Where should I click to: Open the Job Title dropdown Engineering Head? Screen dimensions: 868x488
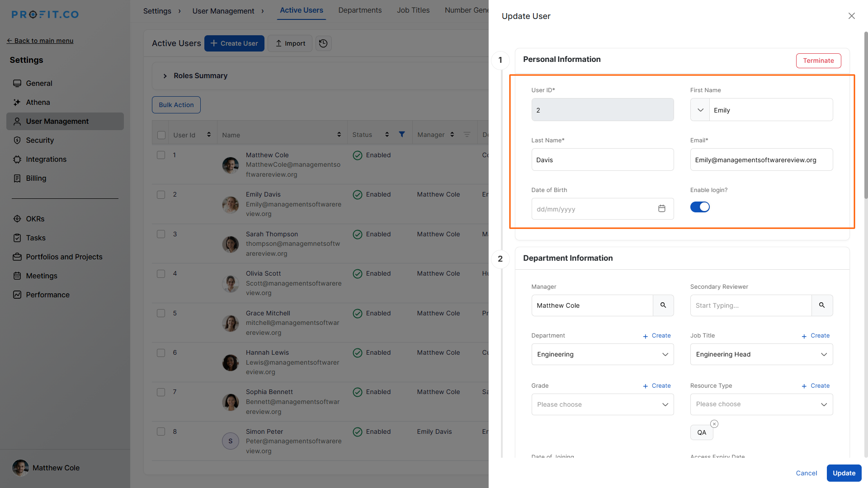tap(761, 354)
